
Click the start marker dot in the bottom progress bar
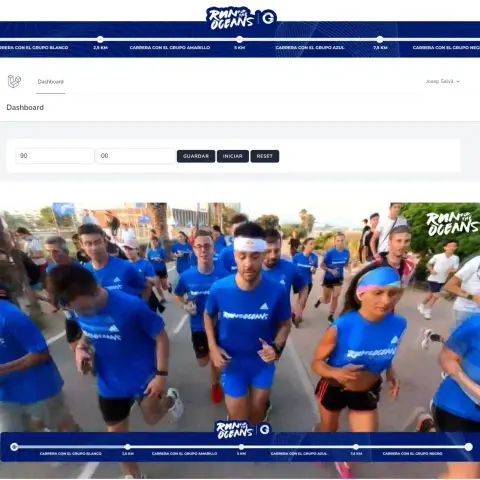tap(14, 447)
